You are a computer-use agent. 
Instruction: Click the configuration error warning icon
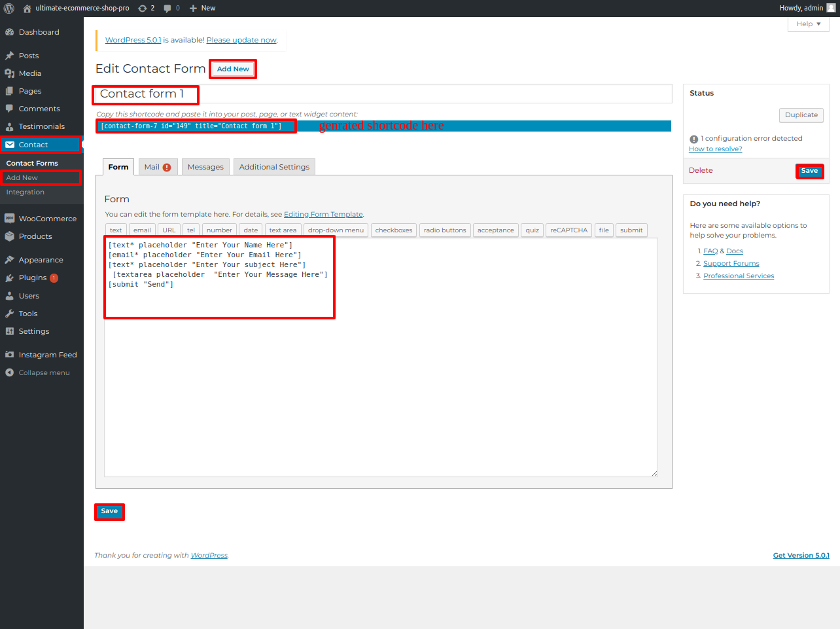coord(694,139)
